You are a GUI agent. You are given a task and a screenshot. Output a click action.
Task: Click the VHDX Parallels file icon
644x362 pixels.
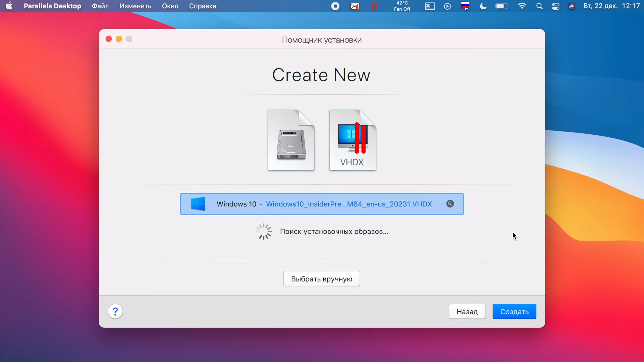[353, 140]
